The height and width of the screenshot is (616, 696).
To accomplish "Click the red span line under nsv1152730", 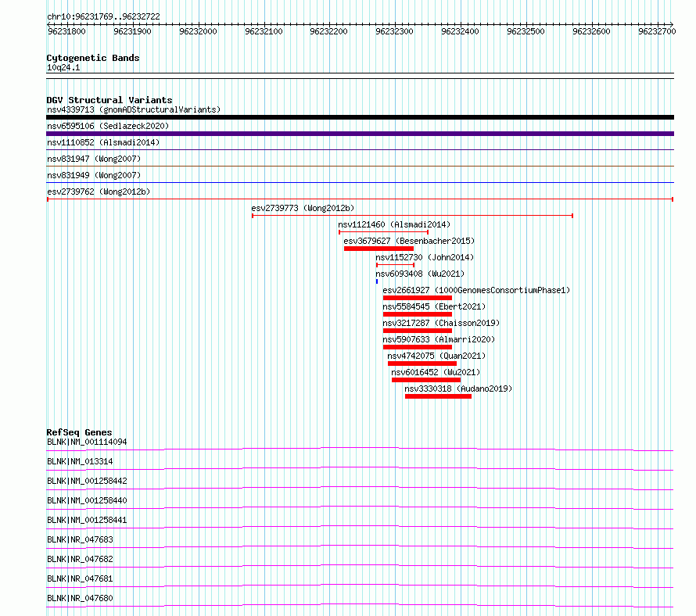I will click(x=395, y=265).
